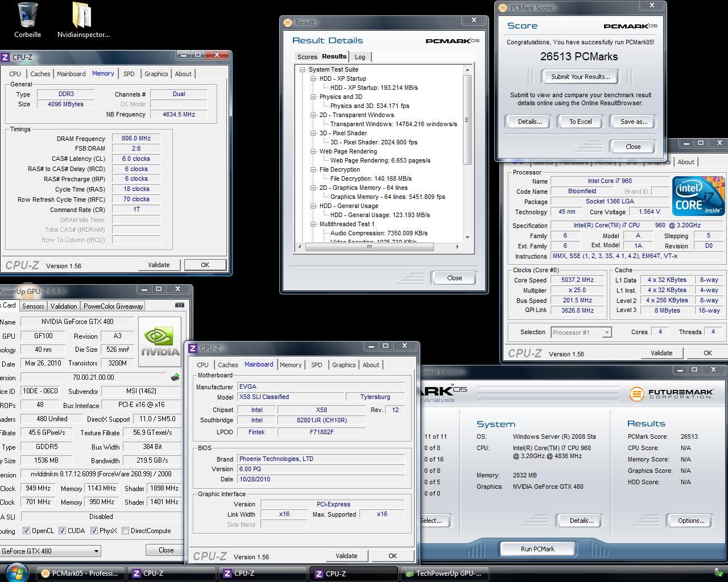Screen dimensions: 728x582
Task: Collapse the 2D - Transparent Windows node
Action: click(313, 115)
